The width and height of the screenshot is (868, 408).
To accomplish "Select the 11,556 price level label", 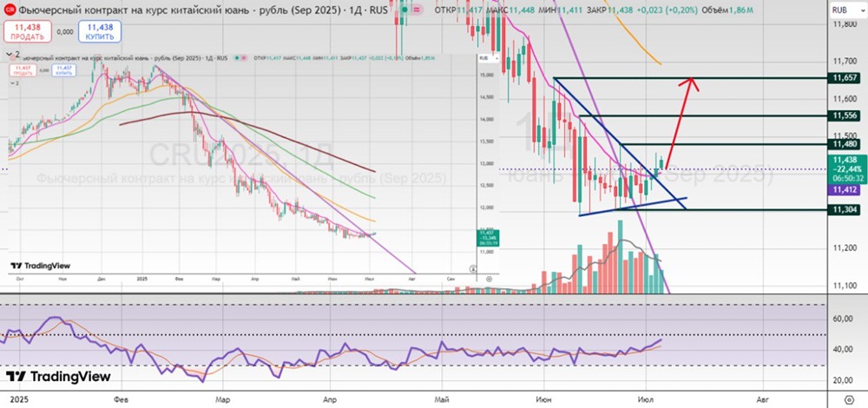I will [x=844, y=115].
